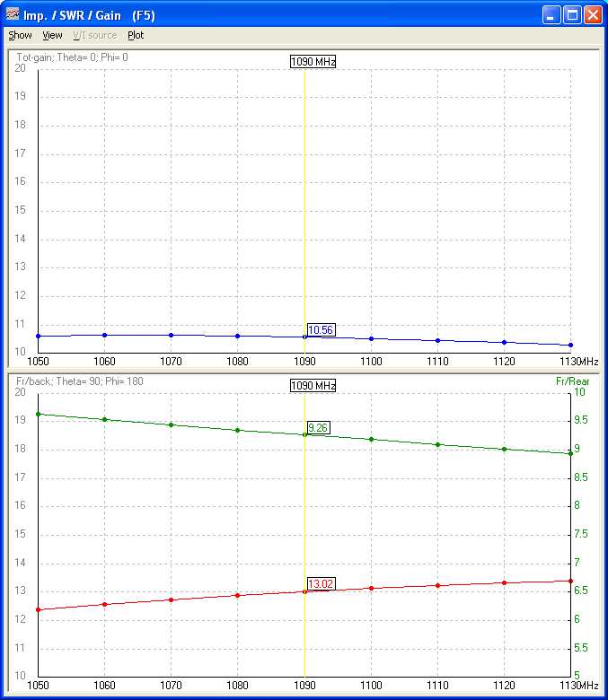Close the Imp. / SWR / Gain window
Image resolution: width=608 pixels, height=700 pixels.
pos(593,15)
